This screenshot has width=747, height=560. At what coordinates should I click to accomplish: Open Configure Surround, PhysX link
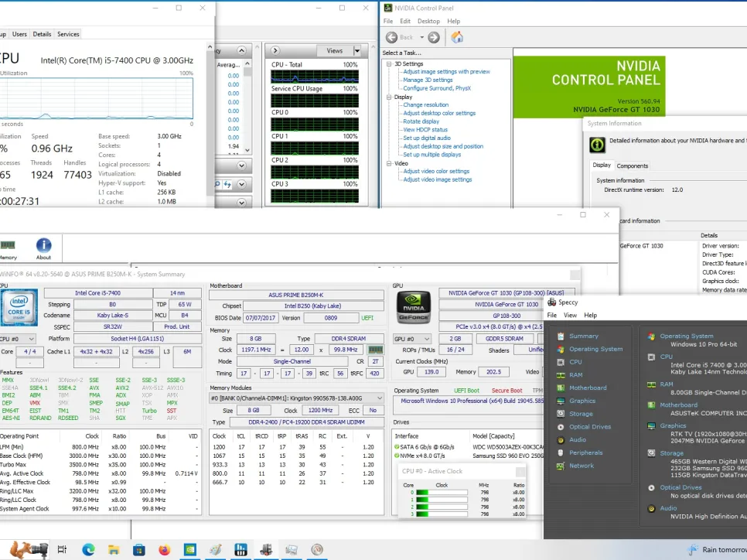click(437, 88)
